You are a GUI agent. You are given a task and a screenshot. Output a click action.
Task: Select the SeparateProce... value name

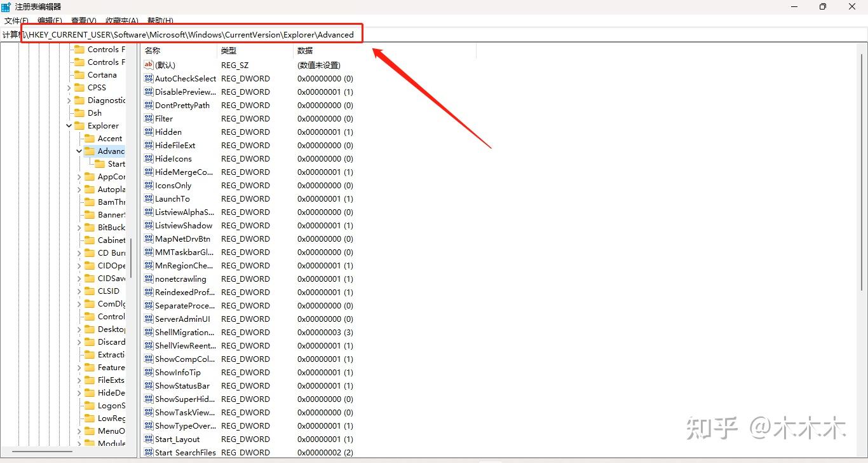coord(184,305)
